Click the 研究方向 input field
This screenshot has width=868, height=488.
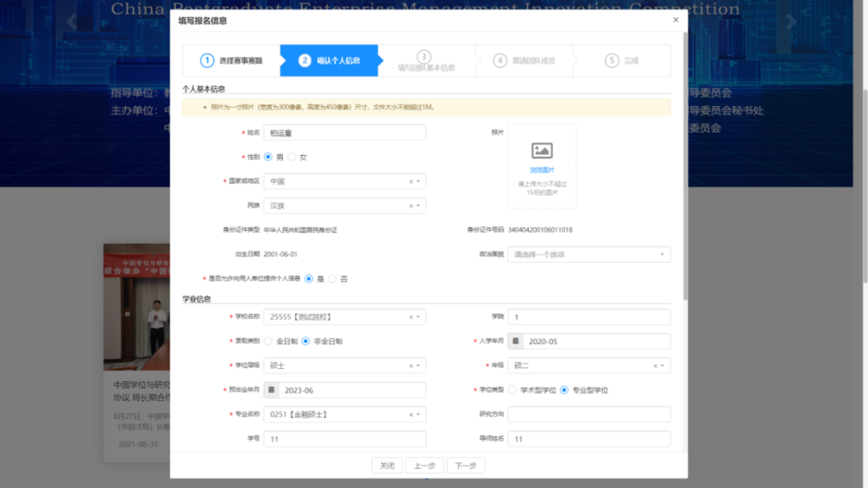588,415
